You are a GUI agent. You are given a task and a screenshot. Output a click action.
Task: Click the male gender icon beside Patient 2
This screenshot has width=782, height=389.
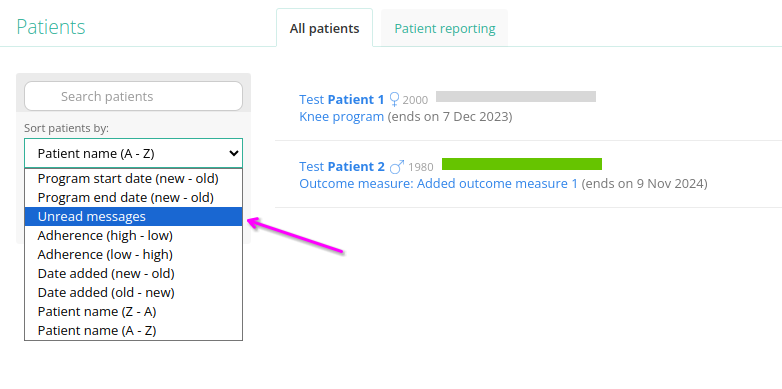point(397,166)
